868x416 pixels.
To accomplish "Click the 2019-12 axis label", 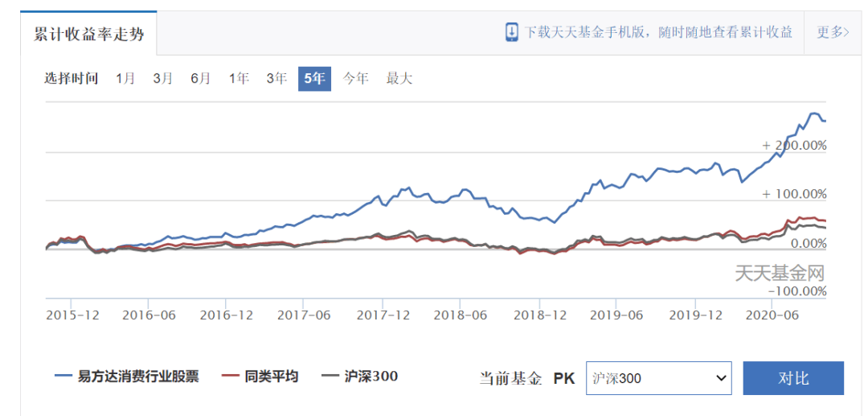I will coord(696,315).
